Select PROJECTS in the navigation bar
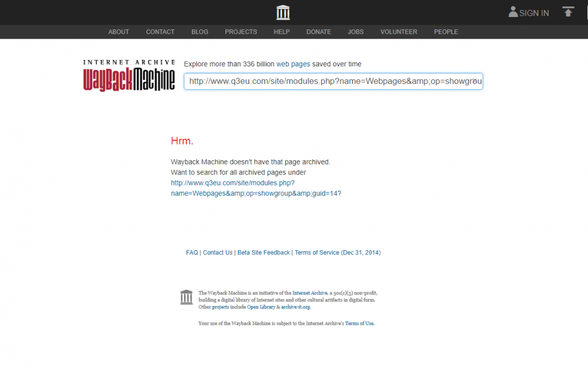The height and width of the screenshot is (373, 588). [x=240, y=32]
